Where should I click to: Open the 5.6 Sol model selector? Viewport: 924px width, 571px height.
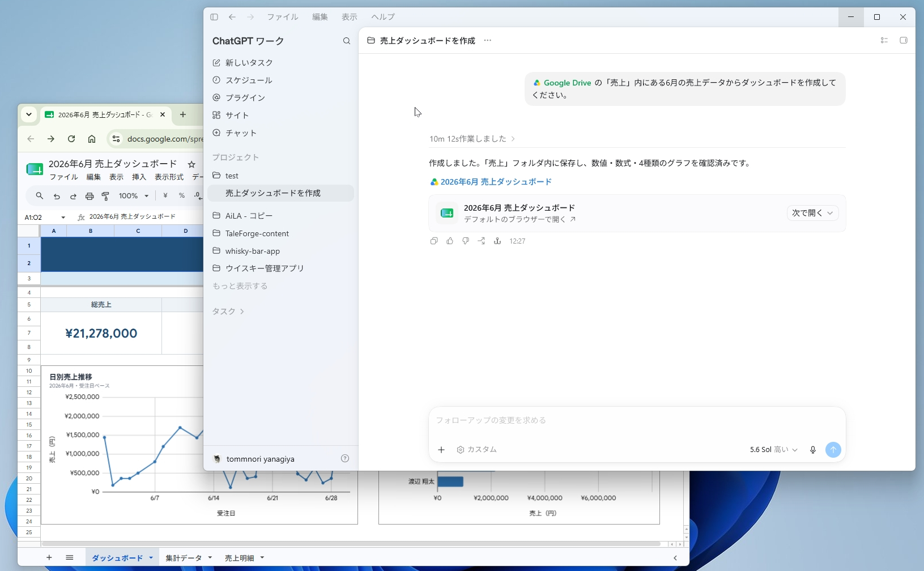[773, 450]
